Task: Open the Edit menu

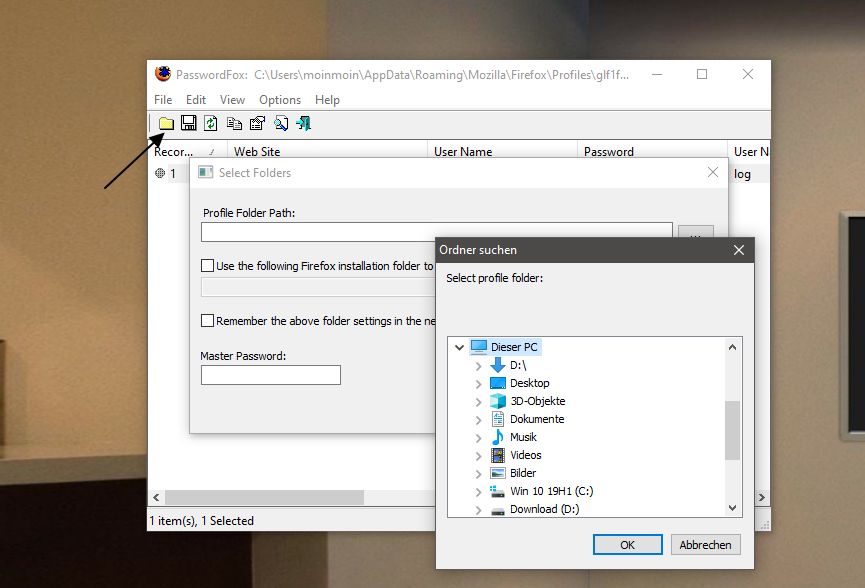Action: coord(196,100)
